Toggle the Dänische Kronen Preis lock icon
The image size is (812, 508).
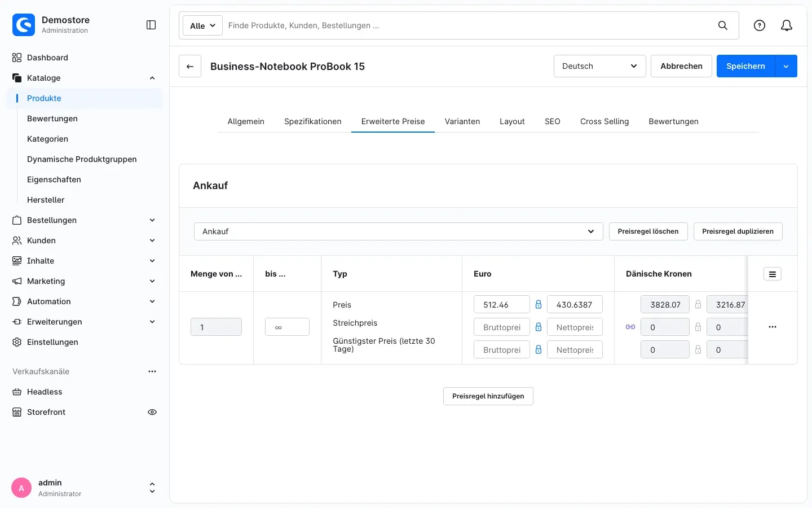[x=698, y=304]
